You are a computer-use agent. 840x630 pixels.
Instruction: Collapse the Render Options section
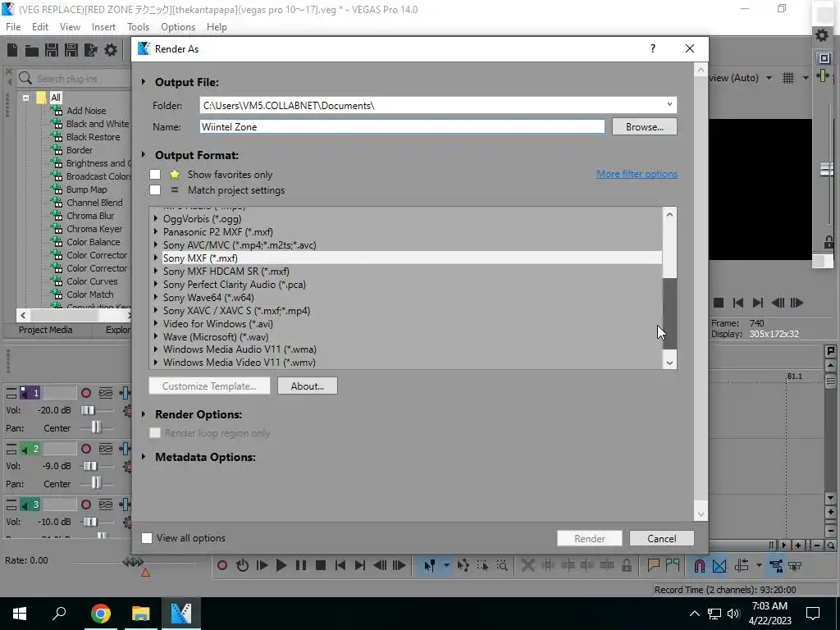pos(144,414)
